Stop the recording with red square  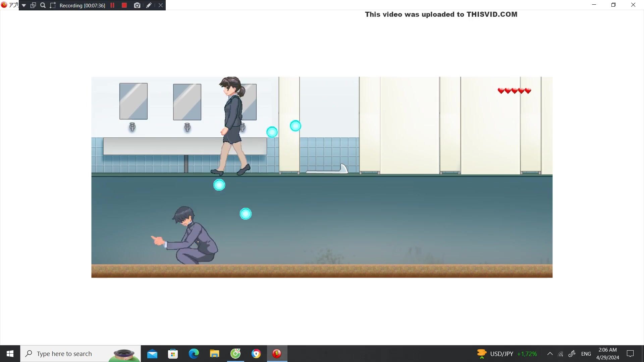tap(124, 5)
